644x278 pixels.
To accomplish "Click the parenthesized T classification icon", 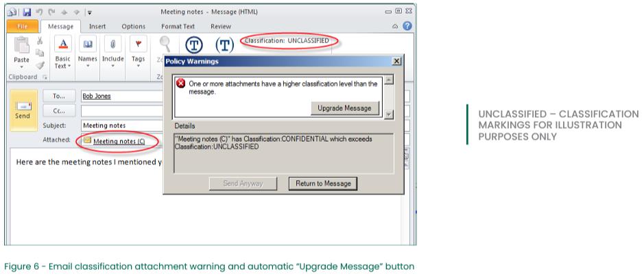I will [x=225, y=45].
